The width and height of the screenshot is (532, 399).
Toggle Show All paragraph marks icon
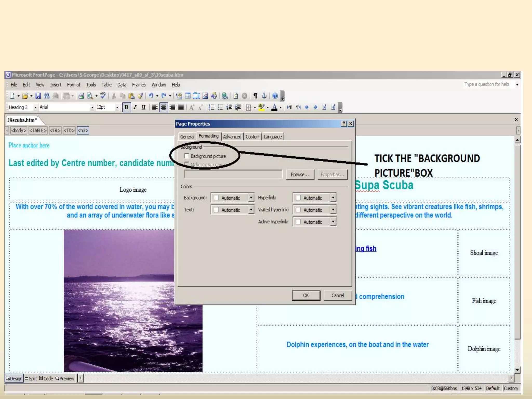(x=255, y=96)
